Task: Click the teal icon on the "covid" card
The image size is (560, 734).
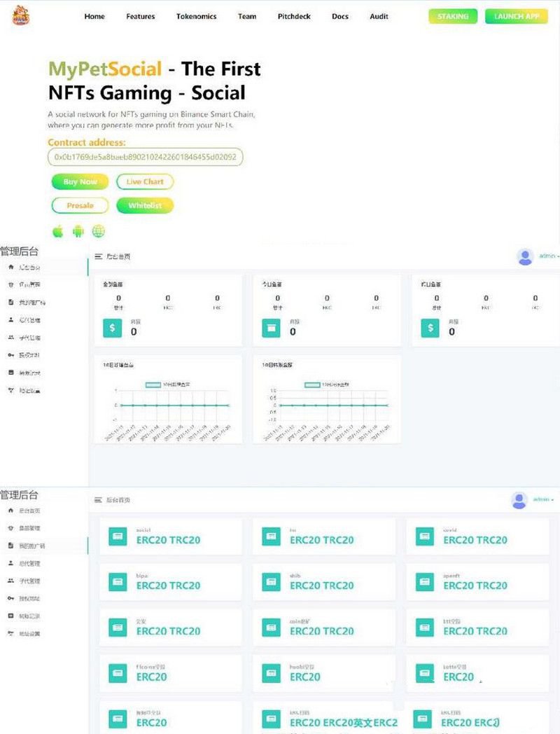Action: tap(424, 536)
